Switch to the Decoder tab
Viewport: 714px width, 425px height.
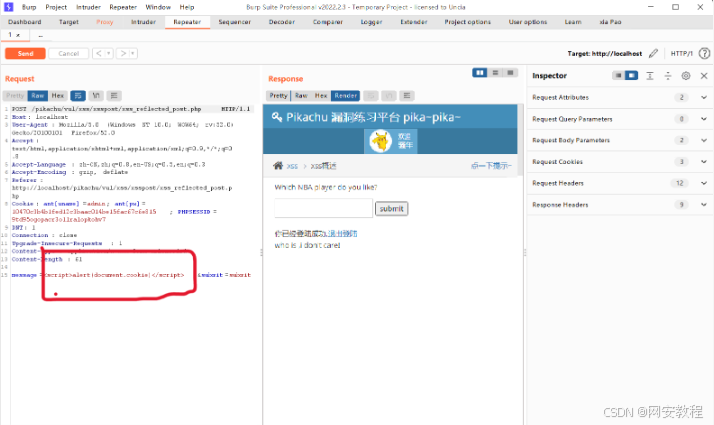tap(282, 22)
